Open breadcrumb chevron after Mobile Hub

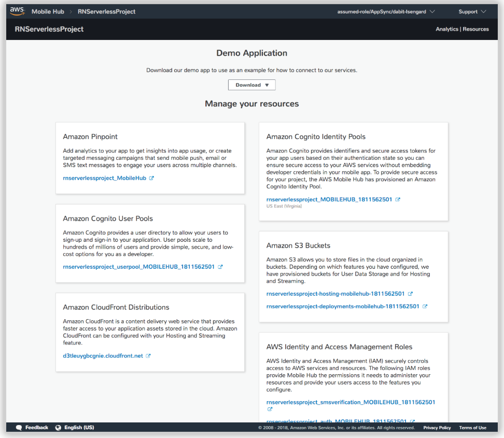point(71,11)
